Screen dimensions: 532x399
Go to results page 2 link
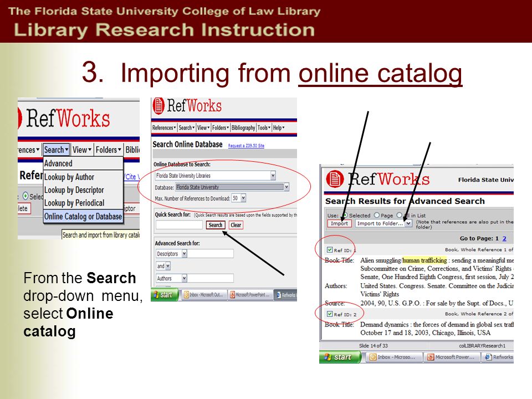pyautogui.click(x=504, y=238)
